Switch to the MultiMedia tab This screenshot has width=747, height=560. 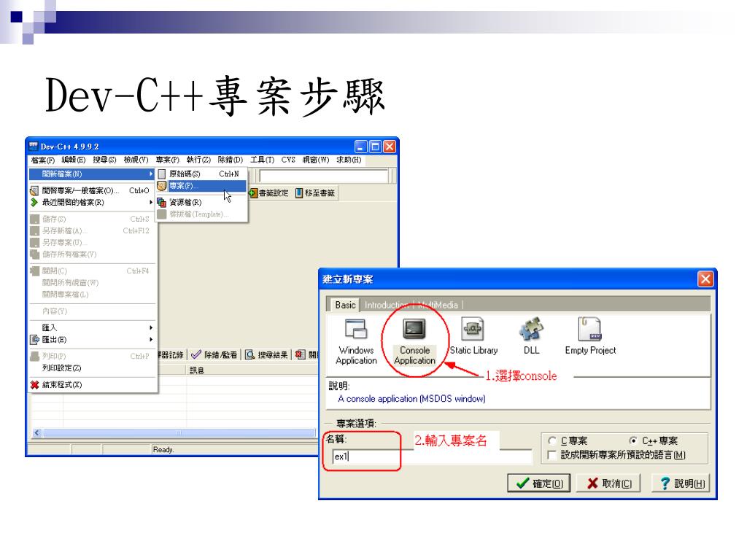click(438, 305)
